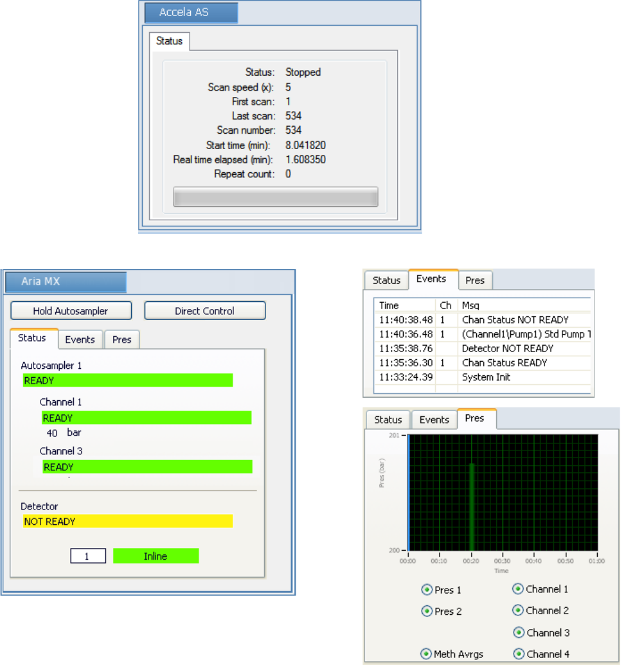Click the Autosampler 1 READY status bar
The height and width of the screenshot is (665, 644).
click(x=128, y=380)
